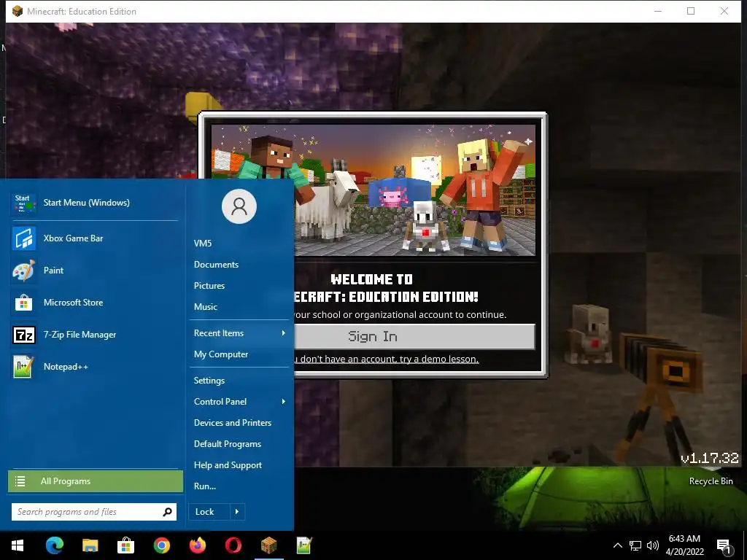
Task: Expand the Control Panel submenu arrow
Action: click(x=284, y=402)
